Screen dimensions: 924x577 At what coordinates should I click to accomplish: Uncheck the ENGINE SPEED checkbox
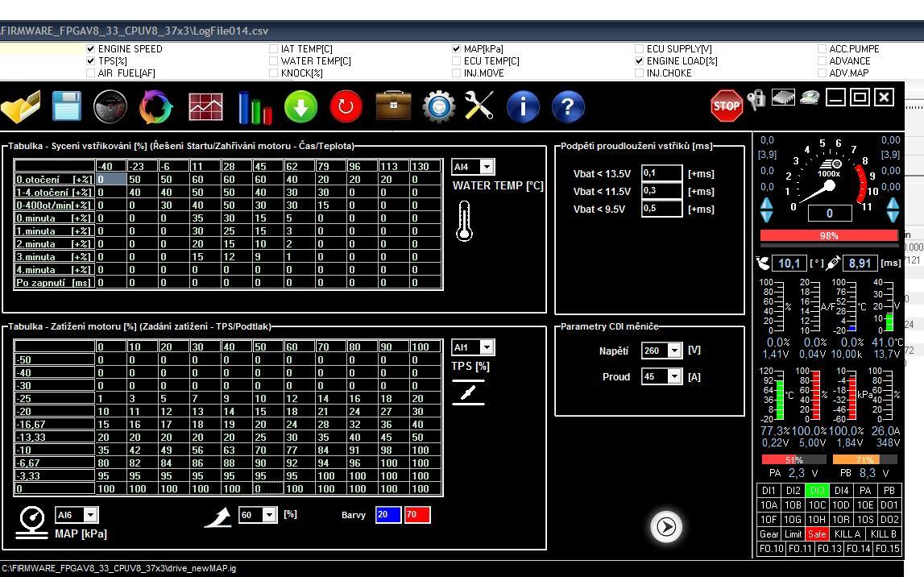pyautogui.click(x=90, y=49)
